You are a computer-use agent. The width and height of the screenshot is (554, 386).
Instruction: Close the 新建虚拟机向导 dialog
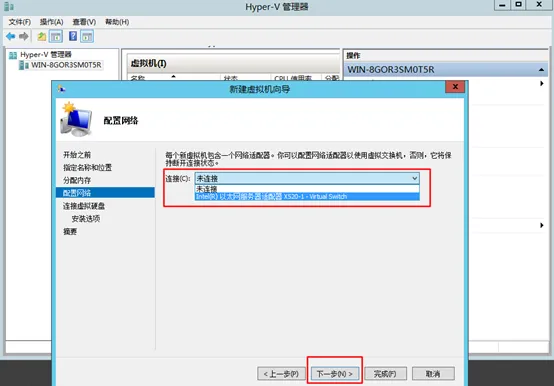pos(455,87)
